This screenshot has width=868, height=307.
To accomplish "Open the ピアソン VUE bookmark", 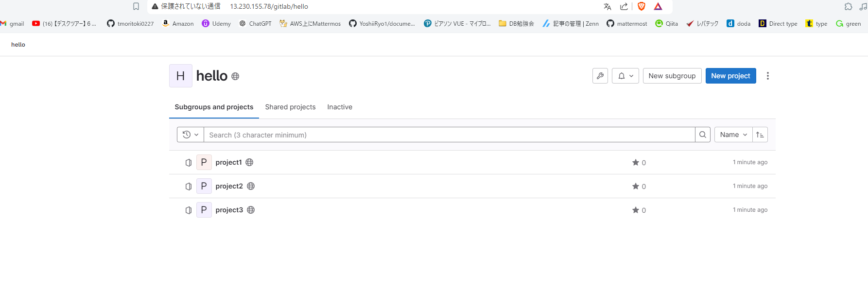I will [457, 23].
